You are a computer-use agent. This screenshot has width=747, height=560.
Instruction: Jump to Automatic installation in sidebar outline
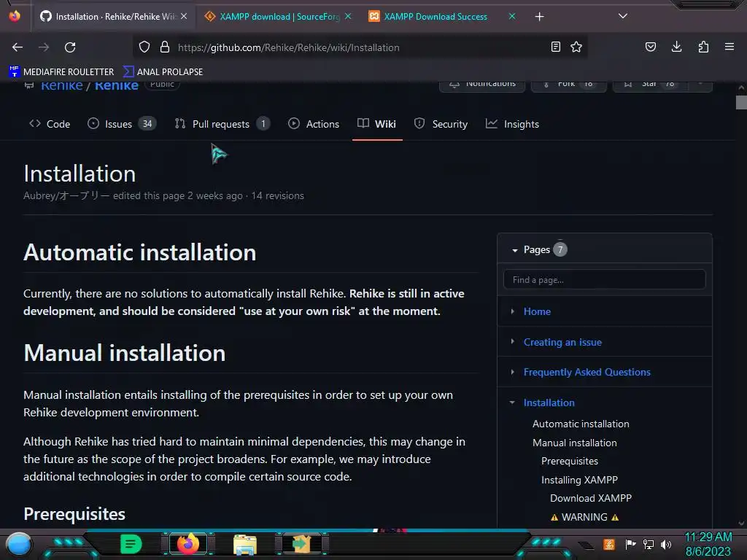581,424
